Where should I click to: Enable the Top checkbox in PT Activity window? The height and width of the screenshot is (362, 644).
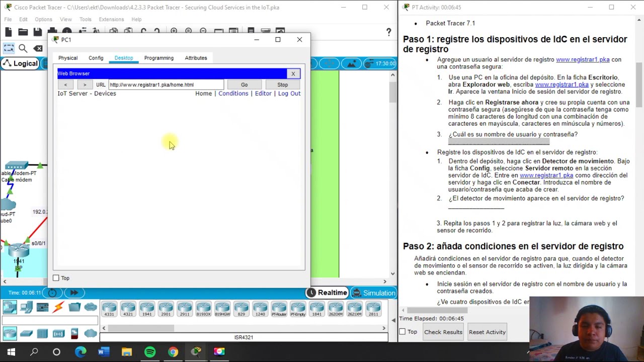tap(402, 332)
